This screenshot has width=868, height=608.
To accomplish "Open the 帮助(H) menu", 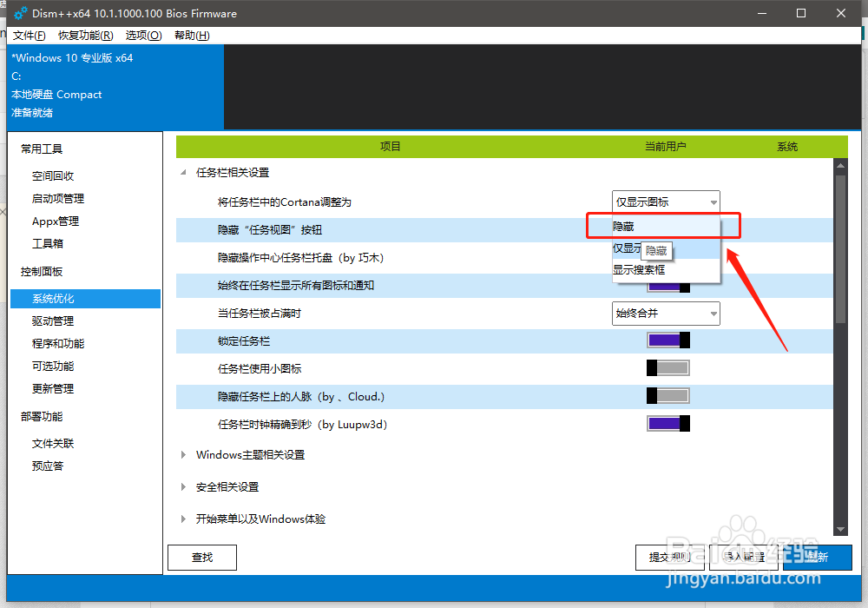I will 192,36.
